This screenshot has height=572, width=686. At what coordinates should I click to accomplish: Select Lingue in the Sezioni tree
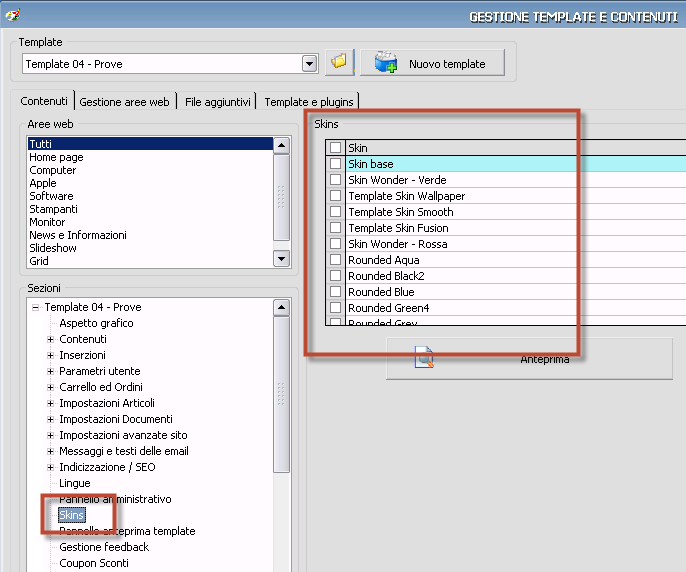coord(75,483)
